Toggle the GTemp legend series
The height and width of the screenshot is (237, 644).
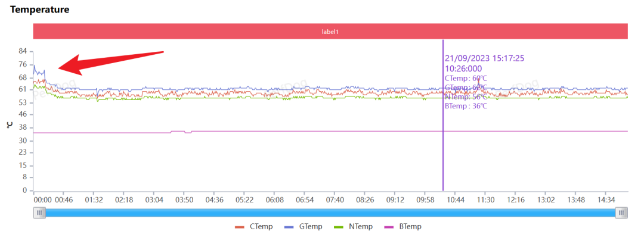click(304, 227)
